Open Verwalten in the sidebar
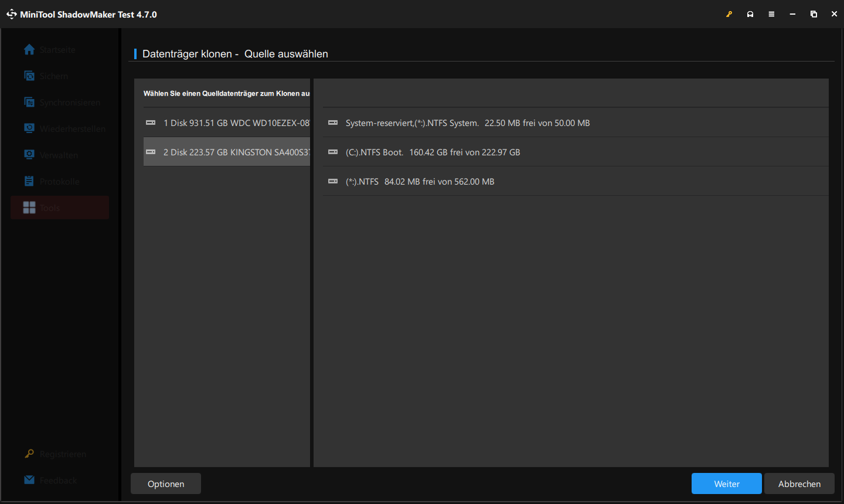Image resolution: width=844 pixels, height=504 pixels. tap(60, 155)
